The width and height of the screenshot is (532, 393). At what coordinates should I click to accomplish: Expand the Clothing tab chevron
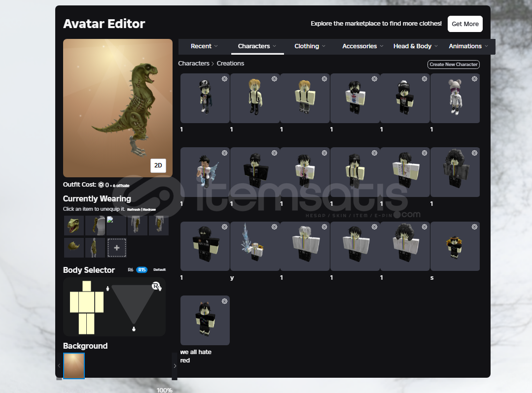323,46
